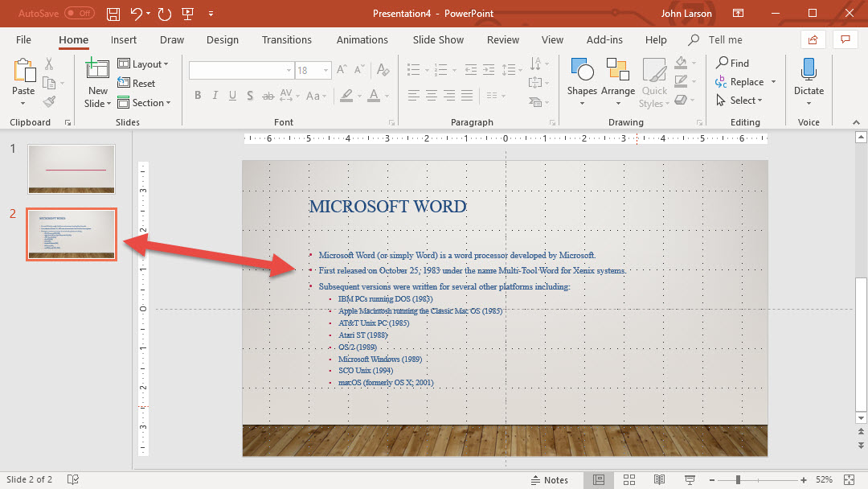The image size is (868, 489).
Task: Click the Undo arrow icon
Action: point(137,14)
